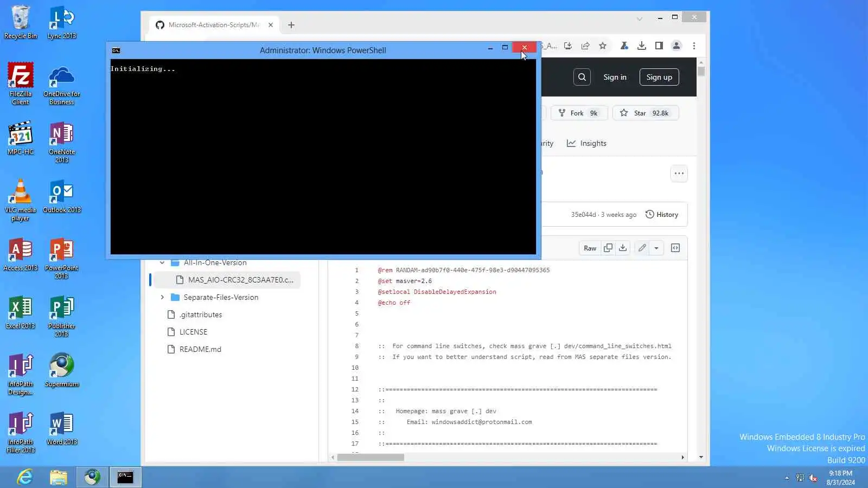This screenshot has width=868, height=488.
Task: Click the pencil edit file icon
Action: tap(642, 248)
